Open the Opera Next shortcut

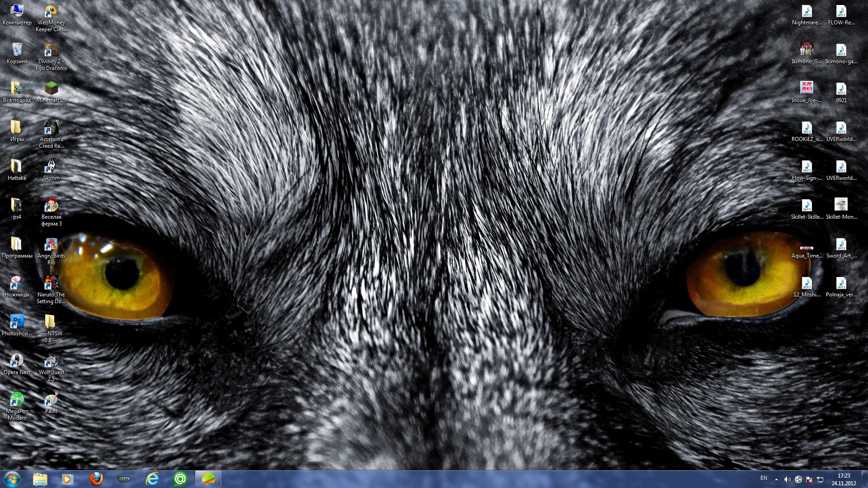point(17,361)
